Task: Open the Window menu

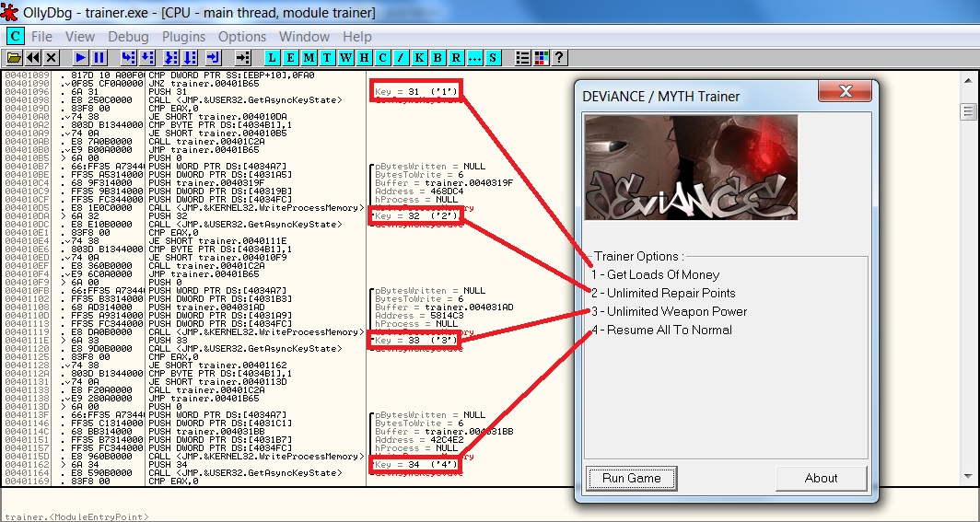Action: pos(304,36)
